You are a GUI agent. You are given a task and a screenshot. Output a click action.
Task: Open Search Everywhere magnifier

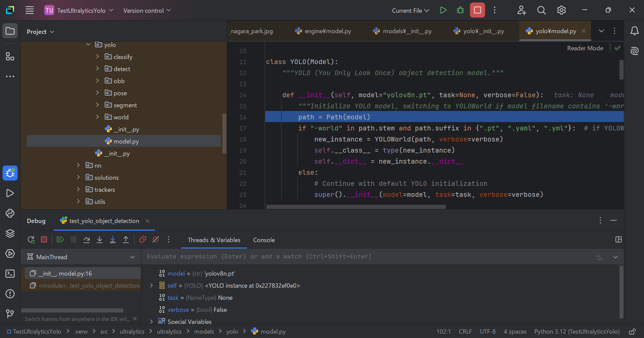pyautogui.click(x=541, y=10)
